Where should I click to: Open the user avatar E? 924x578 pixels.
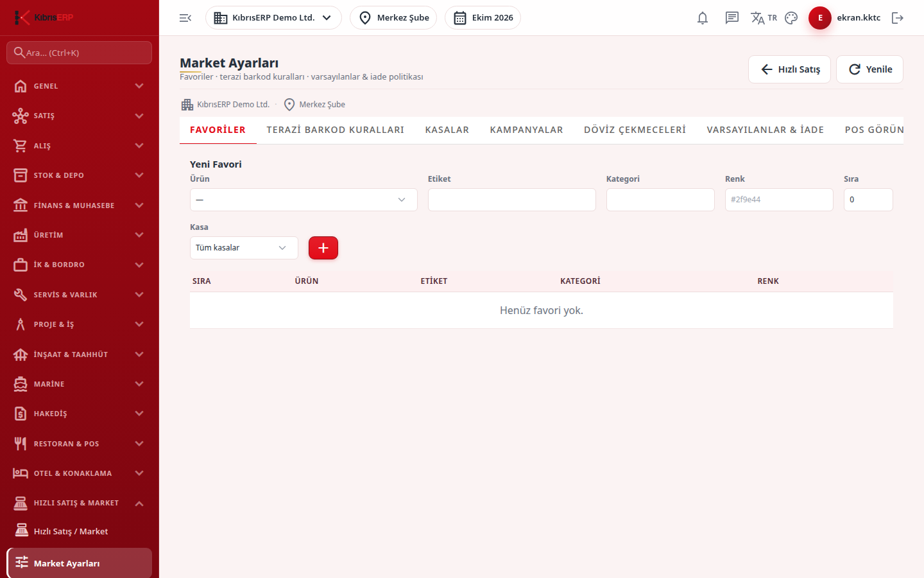[820, 18]
